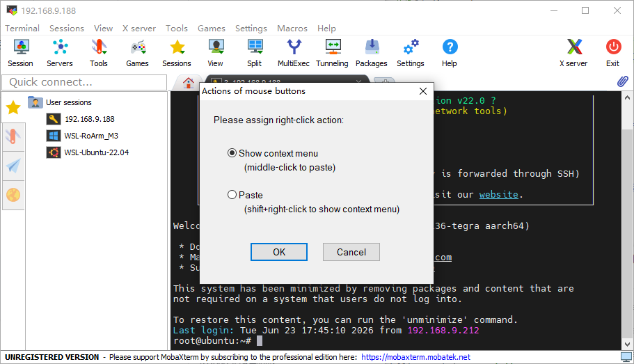Click the Exit power toolbar icon
Image resolution: width=634 pixels, height=364 pixels.
click(x=613, y=53)
